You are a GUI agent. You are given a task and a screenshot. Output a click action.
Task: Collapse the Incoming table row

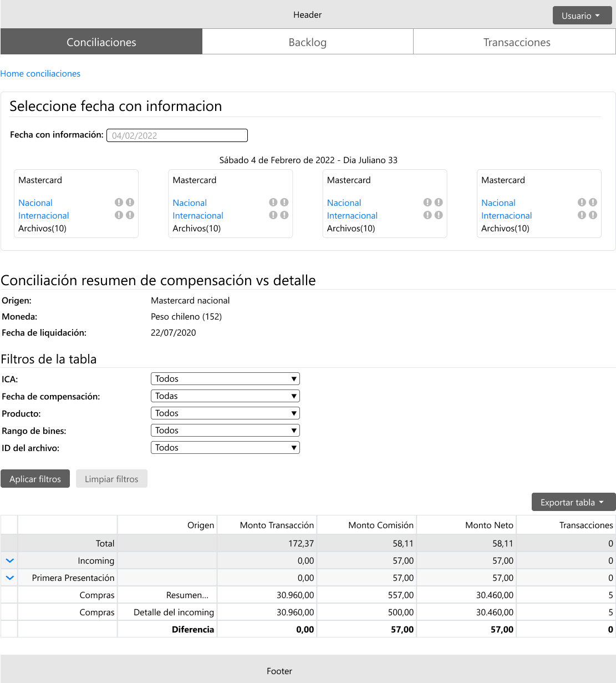[x=9, y=560]
